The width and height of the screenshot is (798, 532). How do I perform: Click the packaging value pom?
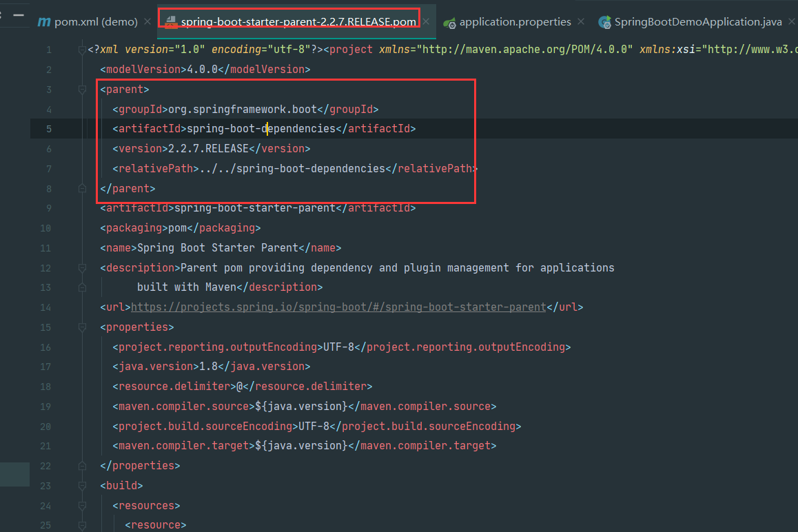tap(178, 228)
